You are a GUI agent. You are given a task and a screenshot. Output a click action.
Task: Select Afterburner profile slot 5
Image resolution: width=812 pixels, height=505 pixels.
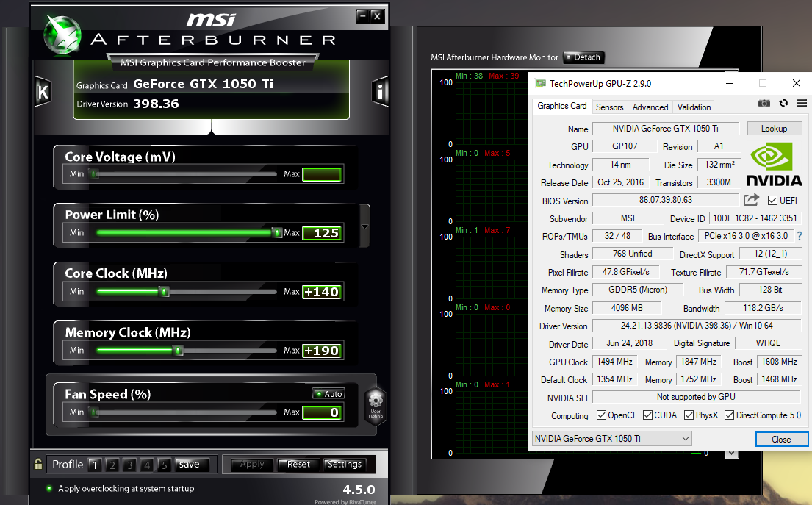pos(164,465)
